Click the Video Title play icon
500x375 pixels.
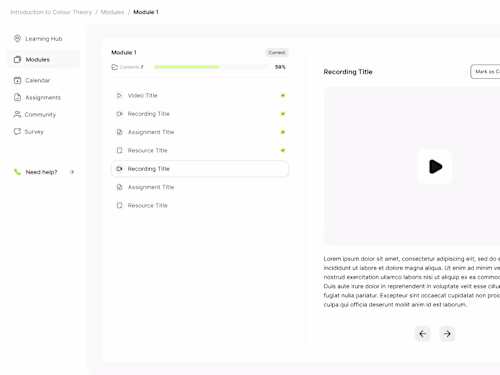click(119, 95)
